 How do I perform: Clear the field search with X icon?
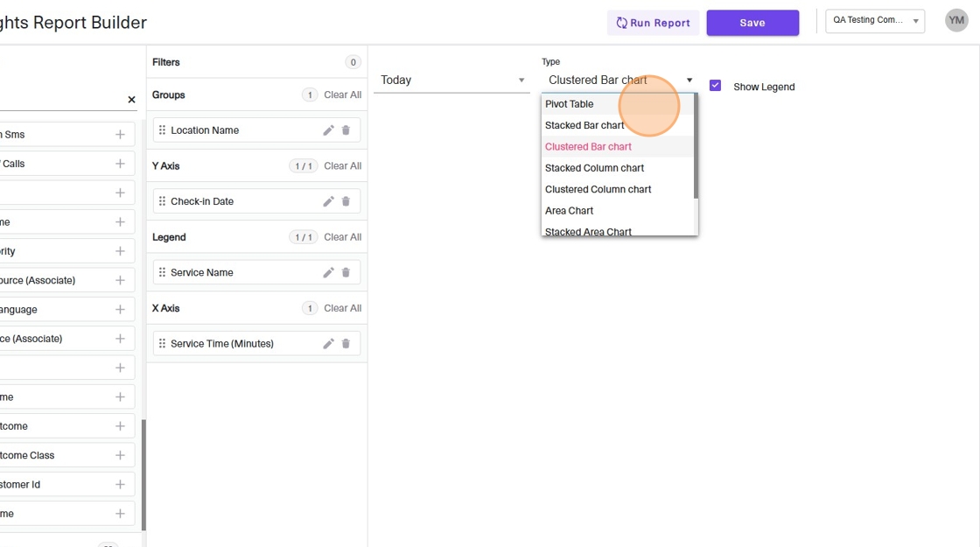pyautogui.click(x=131, y=100)
